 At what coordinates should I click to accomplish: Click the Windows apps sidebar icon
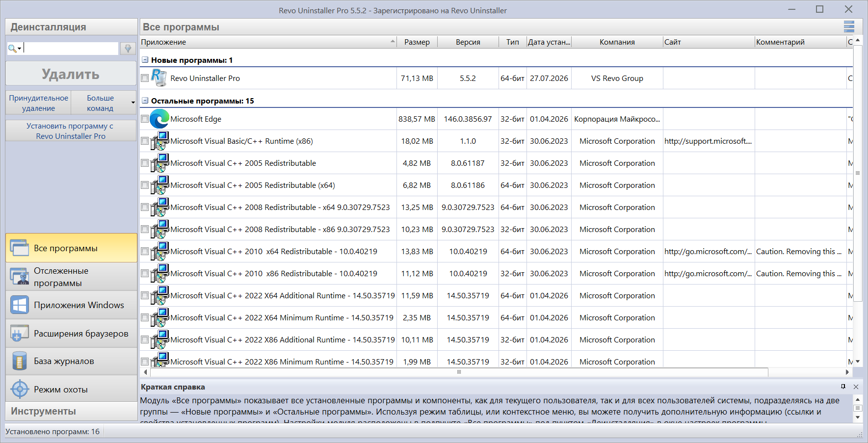click(x=20, y=305)
